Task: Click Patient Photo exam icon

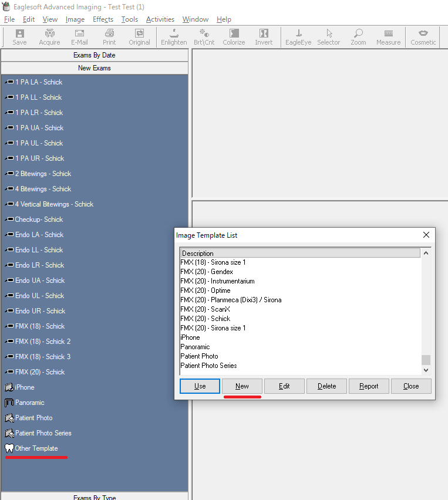Action: point(9,418)
